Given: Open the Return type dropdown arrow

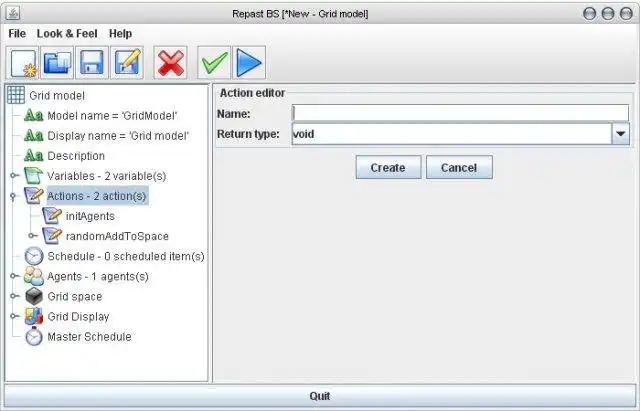Looking at the screenshot, I should click(620, 134).
